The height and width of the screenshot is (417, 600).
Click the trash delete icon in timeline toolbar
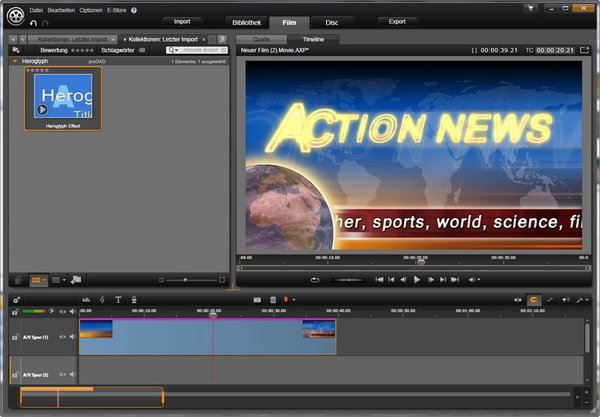pyautogui.click(x=273, y=299)
